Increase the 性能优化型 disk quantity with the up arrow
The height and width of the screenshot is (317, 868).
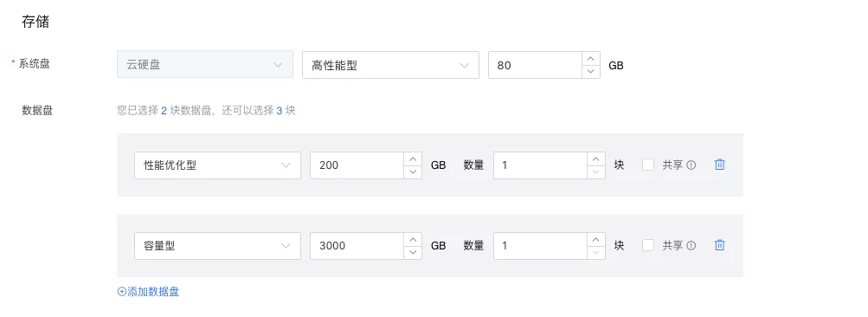tap(595, 158)
